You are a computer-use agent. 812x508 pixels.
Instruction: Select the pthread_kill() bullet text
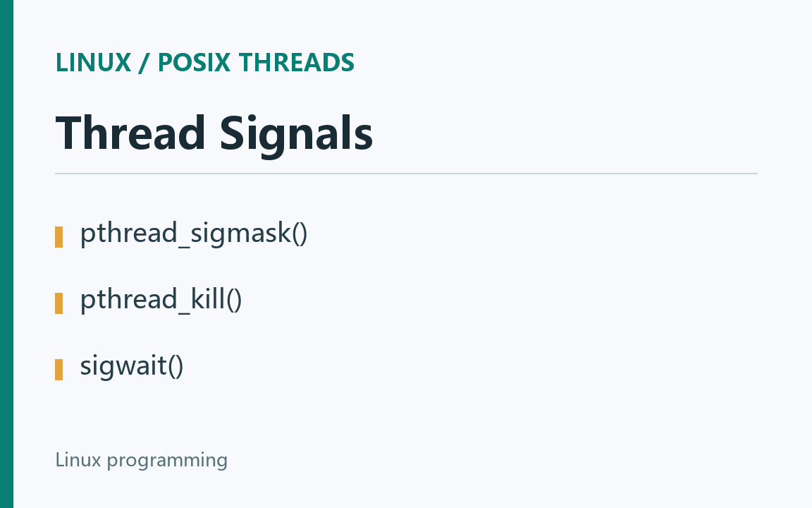point(161,299)
